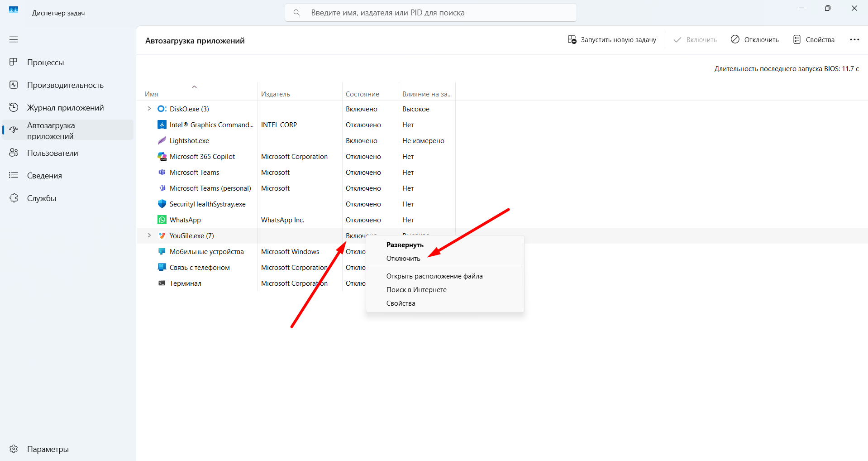Click the Microsoft Teams icon
Viewport: 868px width, 461px height.
[x=162, y=172]
